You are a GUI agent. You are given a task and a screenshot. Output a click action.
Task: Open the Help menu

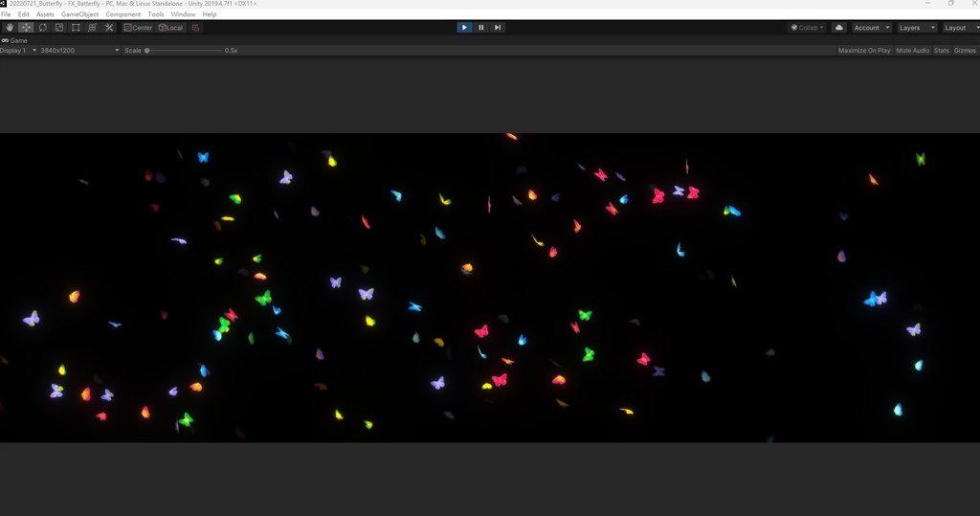[x=210, y=14]
